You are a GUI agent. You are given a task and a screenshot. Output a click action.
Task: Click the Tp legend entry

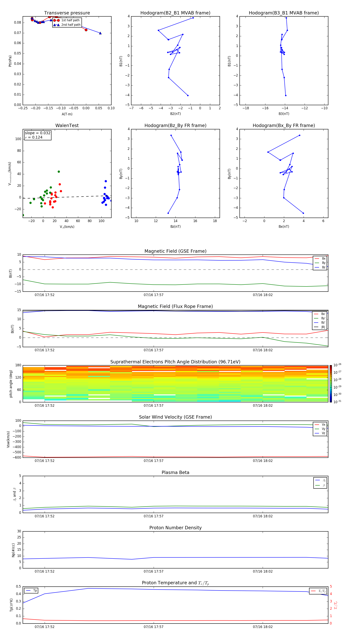[31, 591]
